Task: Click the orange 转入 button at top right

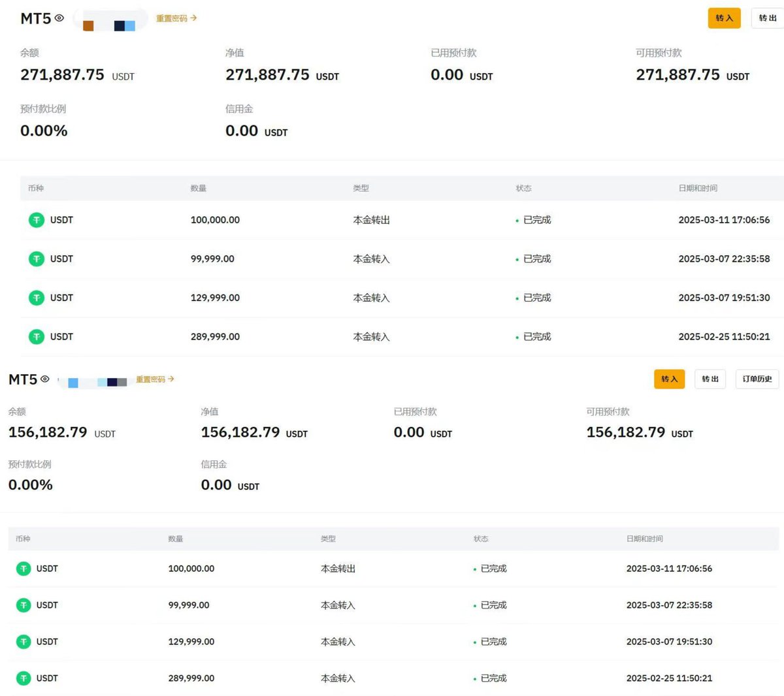Action: tap(724, 18)
